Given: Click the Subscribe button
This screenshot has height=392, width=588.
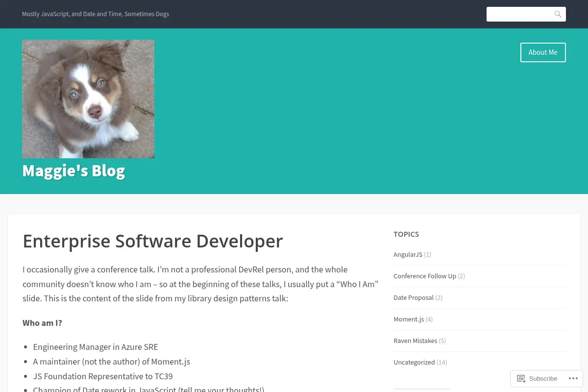Looking at the screenshot, I should coord(537,378).
